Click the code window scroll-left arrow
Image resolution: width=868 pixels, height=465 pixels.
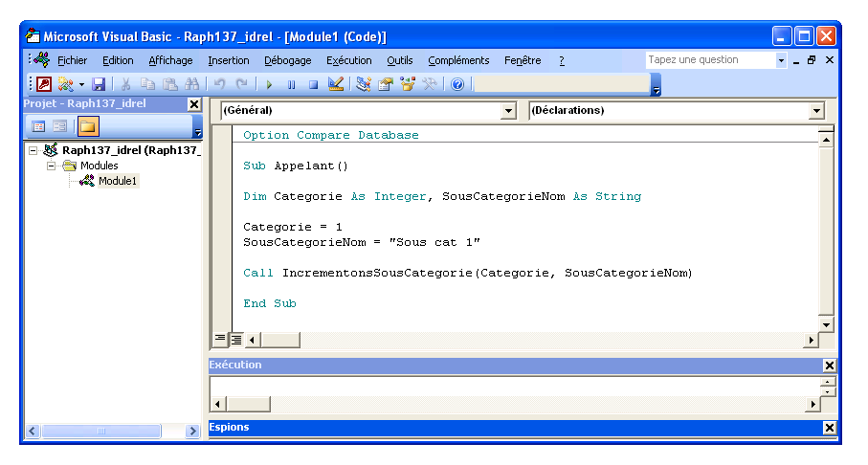(x=252, y=340)
